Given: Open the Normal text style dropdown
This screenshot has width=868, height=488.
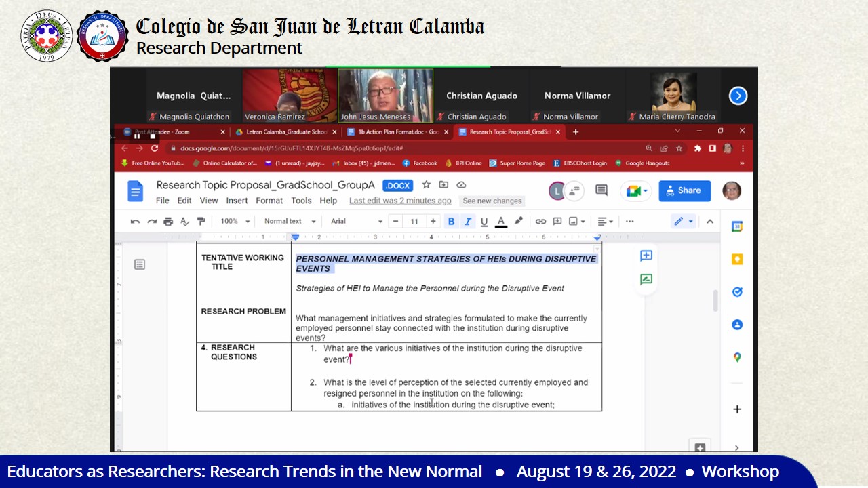Looking at the screenshot, I should (x=290, y=222).
